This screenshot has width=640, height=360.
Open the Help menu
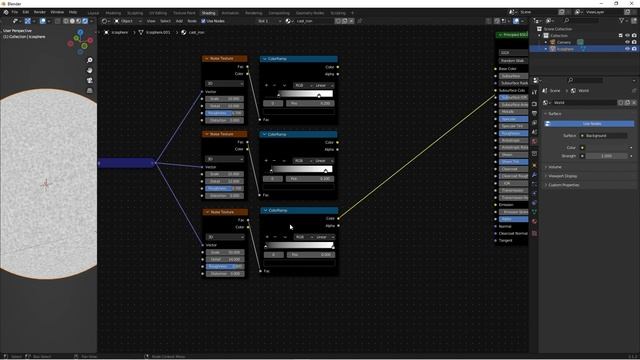(x=73, y=12)
